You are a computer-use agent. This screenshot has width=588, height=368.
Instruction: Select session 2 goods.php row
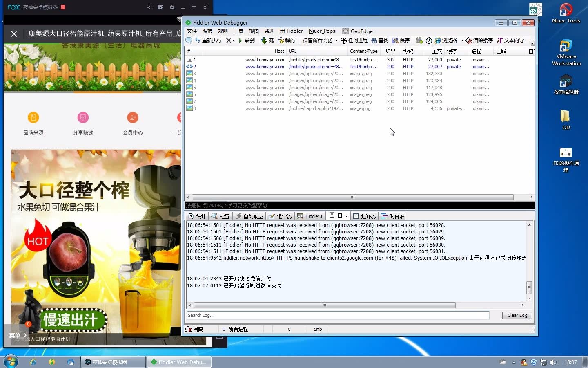[359, 67]
